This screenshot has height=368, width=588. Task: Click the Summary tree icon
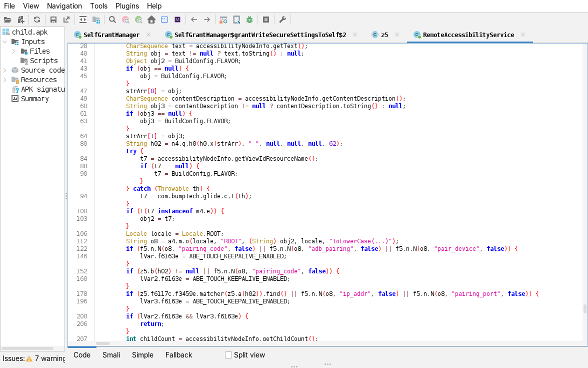coord(15,99)
